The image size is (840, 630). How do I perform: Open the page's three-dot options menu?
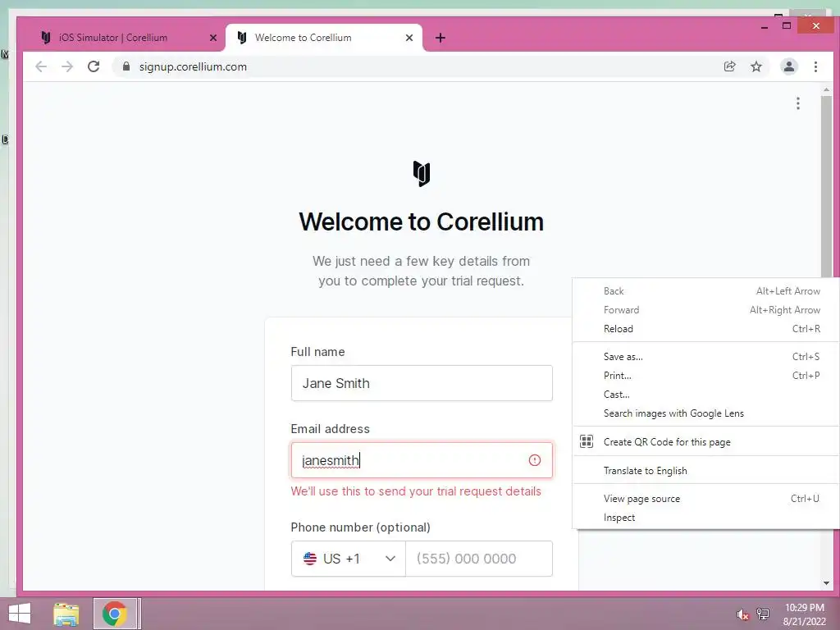[797, 103]
